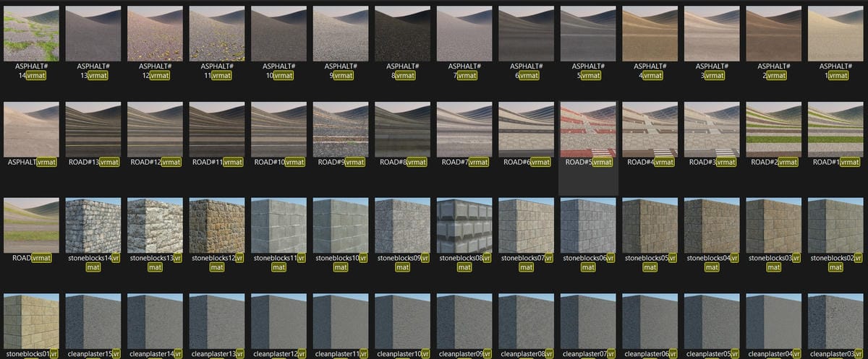The height and width of the screenshot is (359, 868).
Task: Select the cleanplaster15 material thumbnail
Action: (x=93, y=321)
